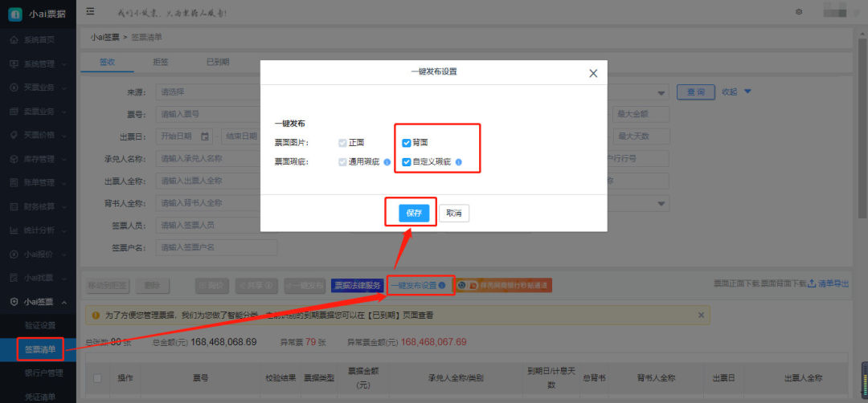
Task: Collapse the 小ai签票 sidebar section
Action: pos(64,302)
